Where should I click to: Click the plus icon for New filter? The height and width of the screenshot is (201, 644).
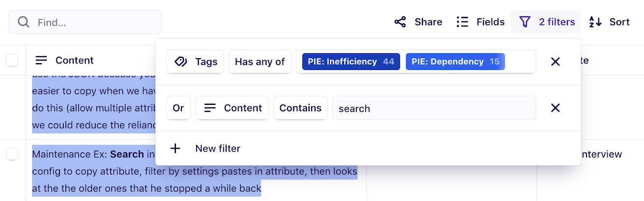point(175,148)
